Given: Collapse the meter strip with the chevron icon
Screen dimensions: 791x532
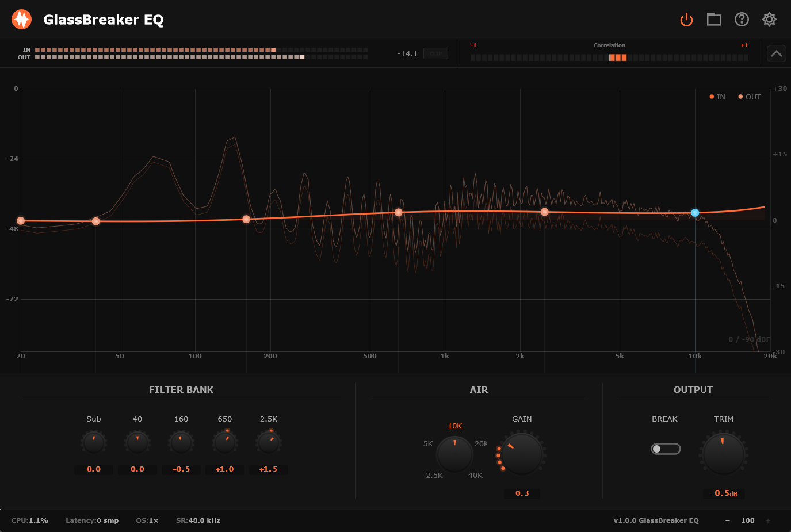Looking at the screenshot, I should click(776, 53).
